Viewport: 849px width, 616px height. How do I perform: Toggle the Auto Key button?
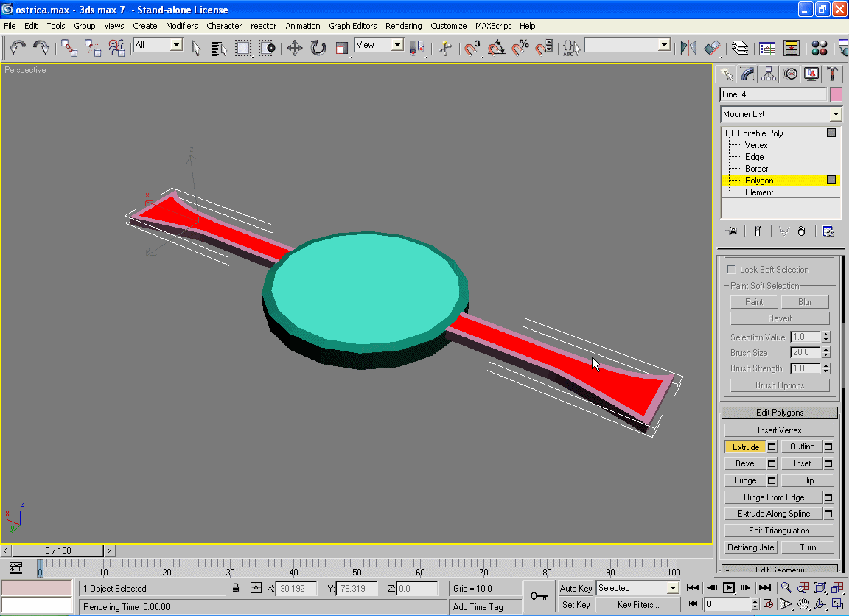point(576,588)
